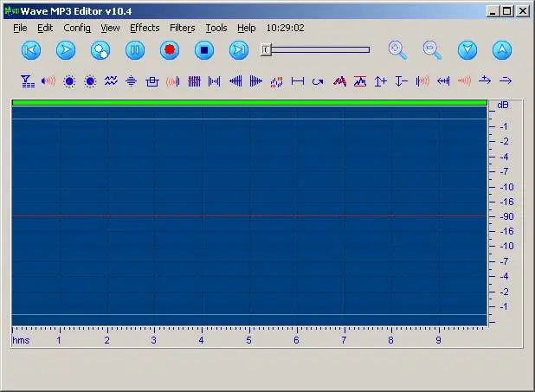Image resolution: width=535 pixels, height=392 pixels.
Task: Click the faded red sound waves icon
Action: [x=464, y=80]
